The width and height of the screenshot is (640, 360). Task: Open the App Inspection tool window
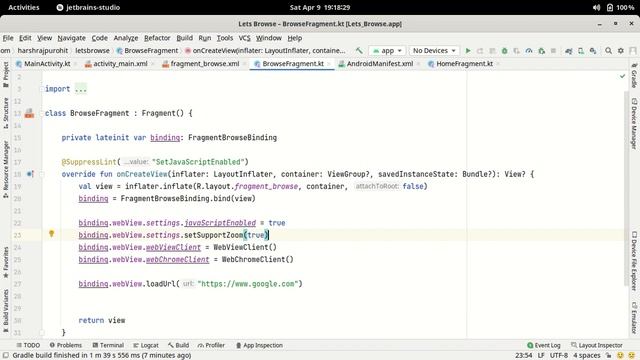pos(259,345)
